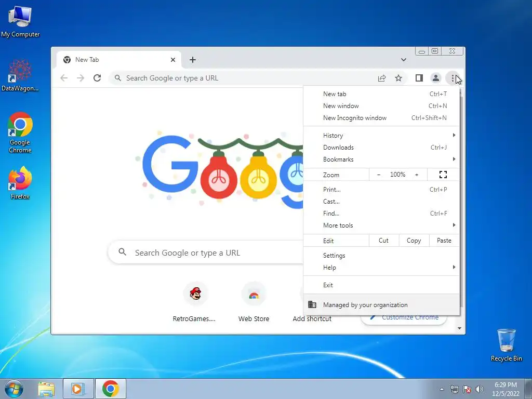Click the Google holiday lights doodle
Viewport: 532px width, 399px height.
tap(220, 170)
